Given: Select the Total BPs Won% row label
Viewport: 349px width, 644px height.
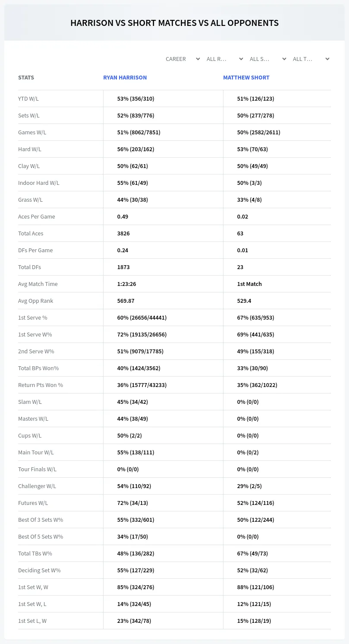Looking at the screenshot, I should [38, 368].
